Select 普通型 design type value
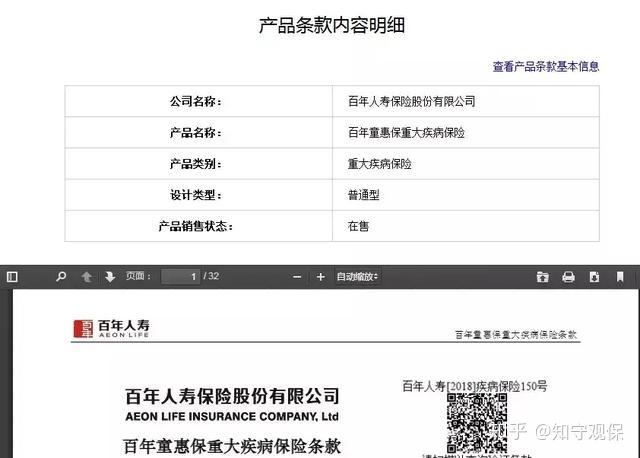 pos(363,195)
